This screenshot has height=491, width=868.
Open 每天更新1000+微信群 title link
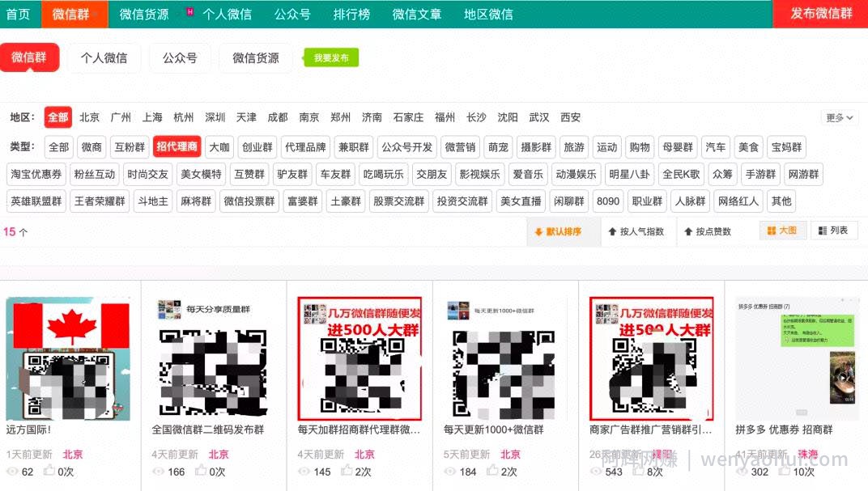point(493,430)
